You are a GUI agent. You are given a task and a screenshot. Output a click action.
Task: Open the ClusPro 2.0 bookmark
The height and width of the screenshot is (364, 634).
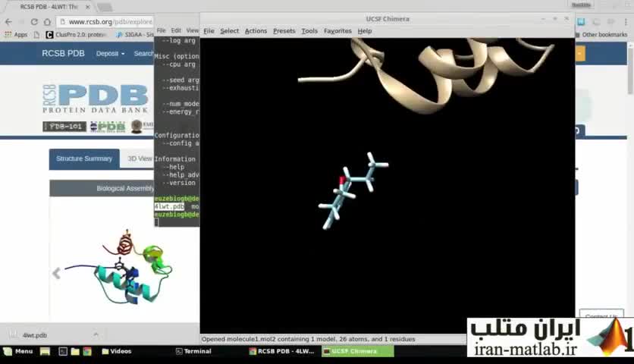pos(76,35)
